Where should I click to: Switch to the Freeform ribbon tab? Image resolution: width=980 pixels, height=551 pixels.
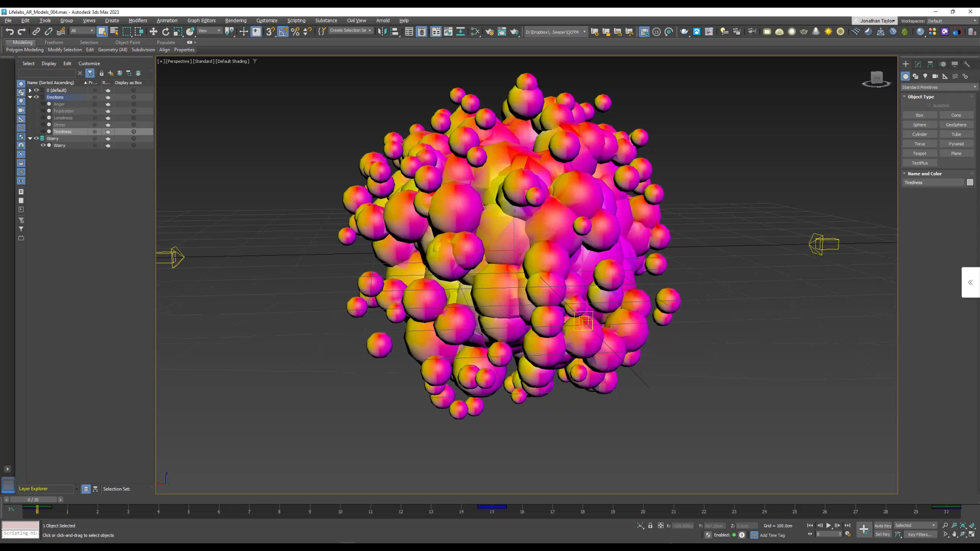[54, 42]
